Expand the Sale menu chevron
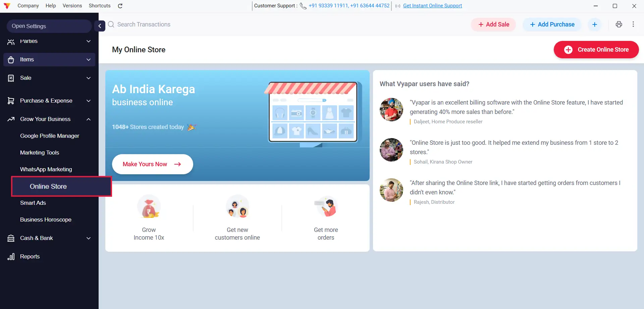Viewport: 644px width, 309px height. click(89, 78)
